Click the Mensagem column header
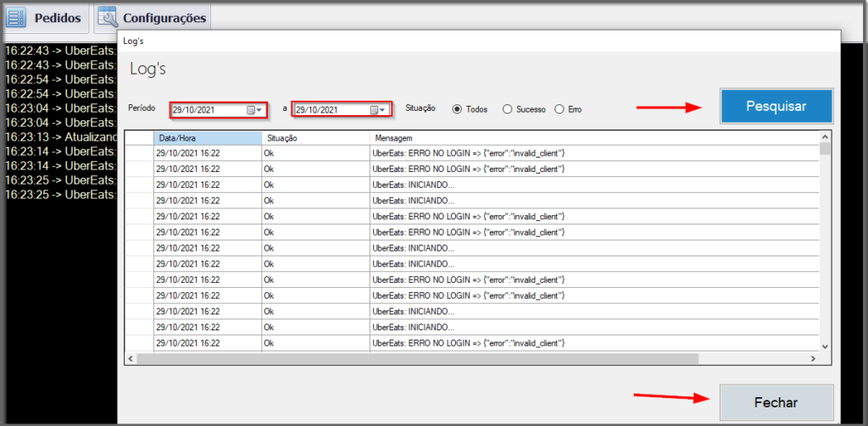This screenshot has width=868, height=426. 593,137
